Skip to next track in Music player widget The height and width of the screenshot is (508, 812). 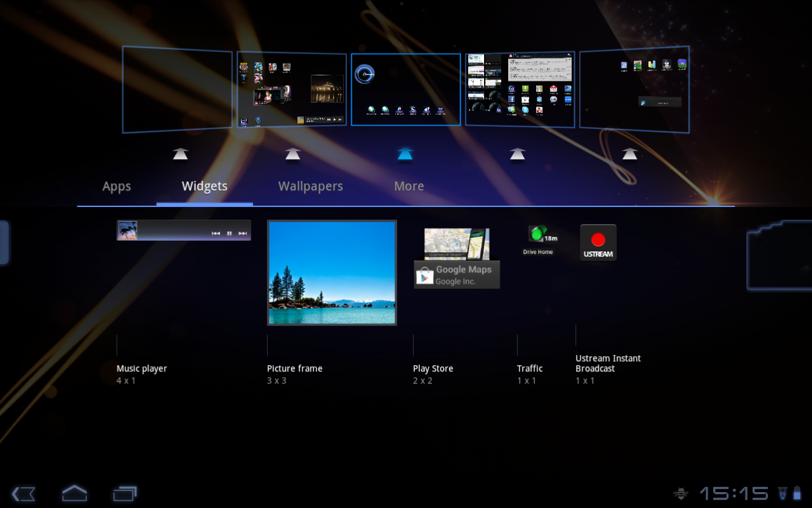(242, 233)
